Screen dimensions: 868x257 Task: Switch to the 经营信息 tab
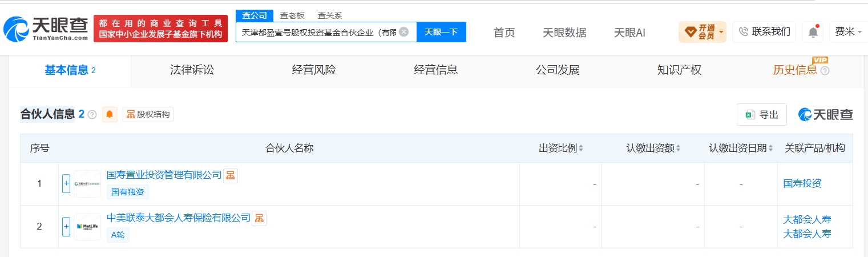(436, 70)
